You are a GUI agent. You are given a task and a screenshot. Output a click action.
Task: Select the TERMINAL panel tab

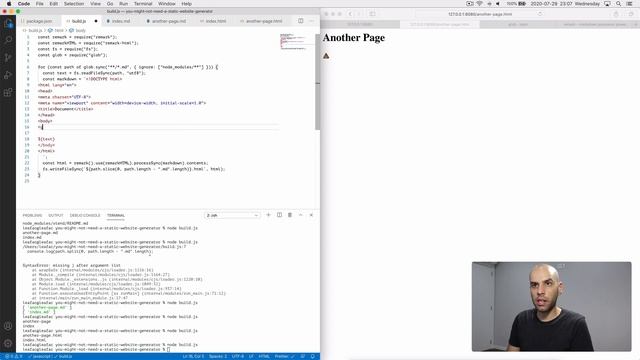[116, 215]
